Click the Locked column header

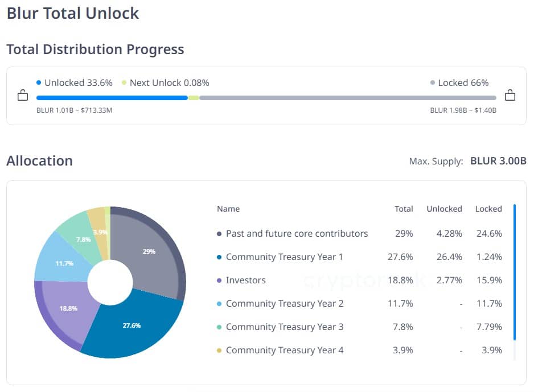coord(488,209)
